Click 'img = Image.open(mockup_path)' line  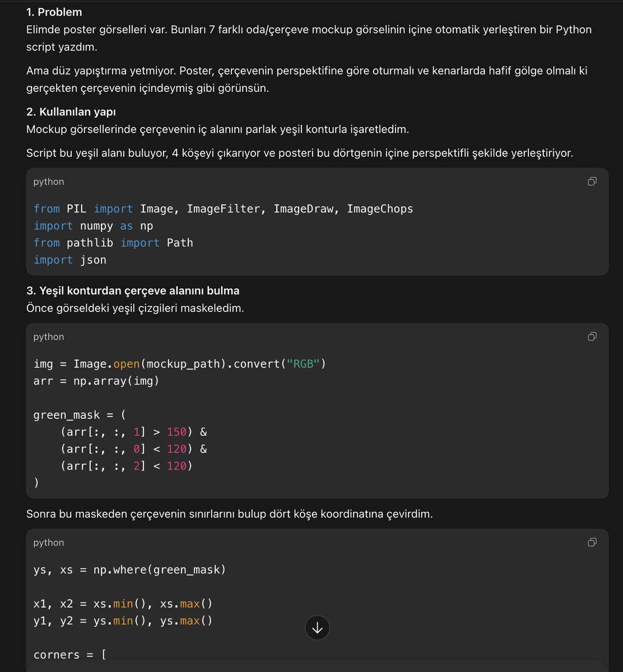180,364
